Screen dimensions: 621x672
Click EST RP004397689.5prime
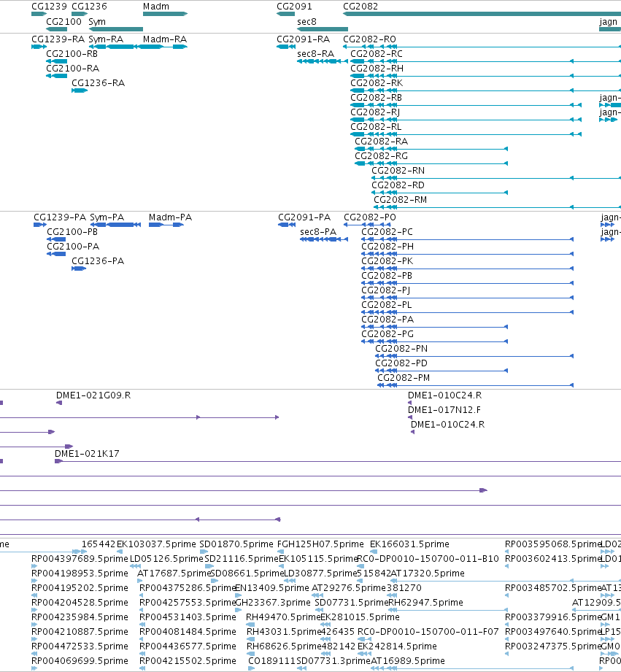(x=80, y=558)
